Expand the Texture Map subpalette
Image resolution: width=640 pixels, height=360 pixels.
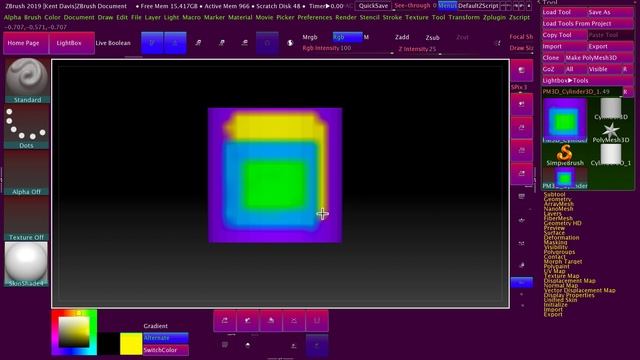pyautogui.click(x=562, y=276)
